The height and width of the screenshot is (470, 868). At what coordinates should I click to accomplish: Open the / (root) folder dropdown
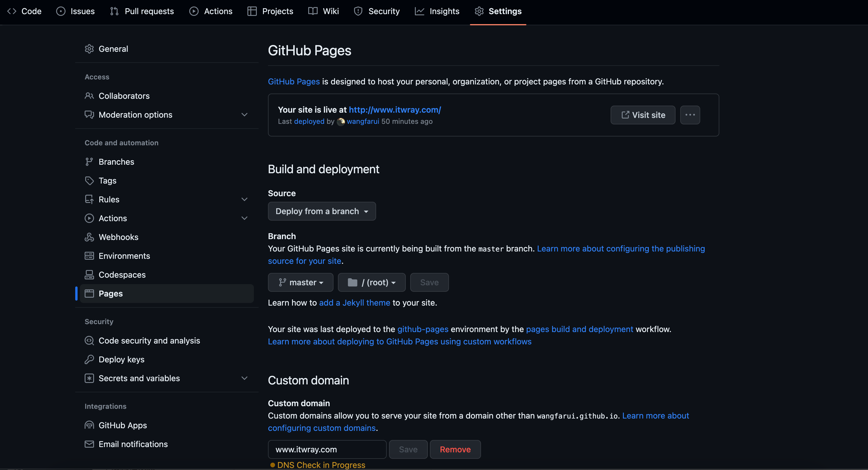pyautogui.click(x=372, y=282)
